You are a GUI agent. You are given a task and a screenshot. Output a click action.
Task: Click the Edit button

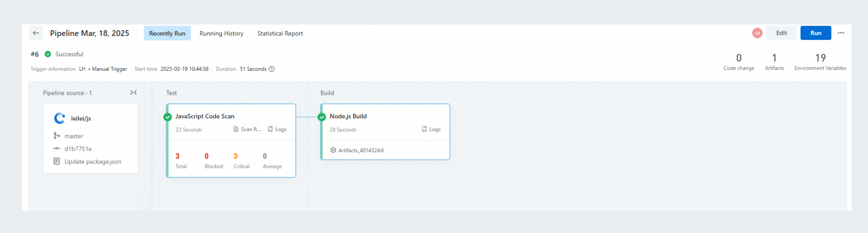click(x=781, y=33)
